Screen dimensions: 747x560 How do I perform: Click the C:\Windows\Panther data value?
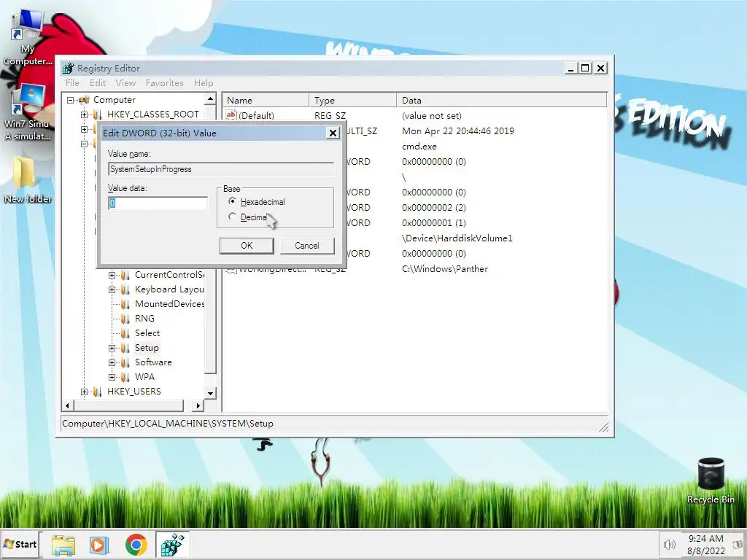point(445,269)
